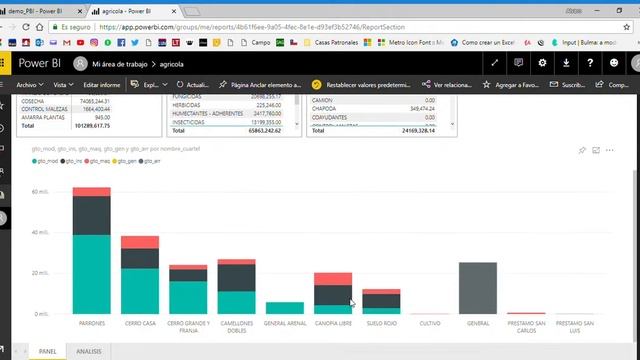Click the HUMECTANTES - ADHERENTES row

(x=227, y=113)
